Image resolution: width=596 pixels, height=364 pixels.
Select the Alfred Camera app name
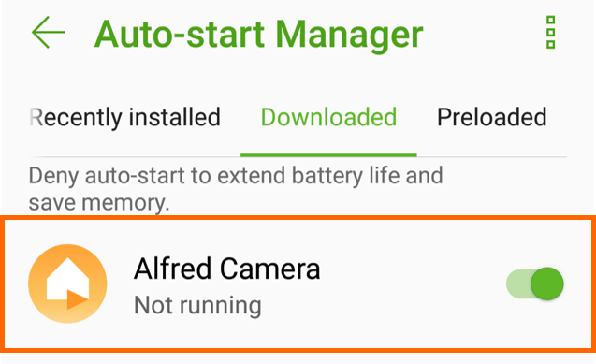tap(227, 269)
